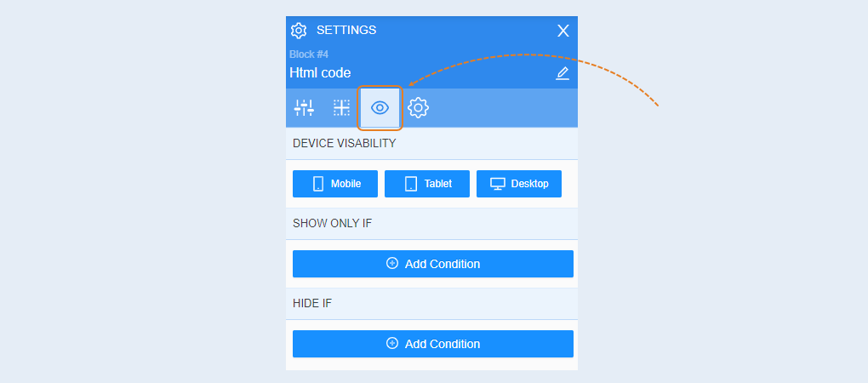Open the sliders adjustments tab
This screenshot has width=868, height=383.
[304, 107]
